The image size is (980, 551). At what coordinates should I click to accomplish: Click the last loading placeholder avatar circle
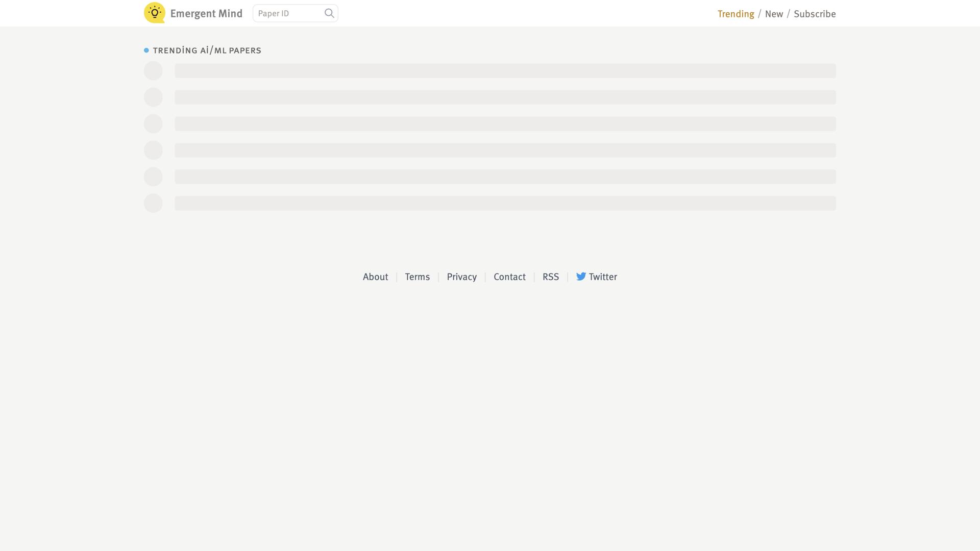coord(153,204)
